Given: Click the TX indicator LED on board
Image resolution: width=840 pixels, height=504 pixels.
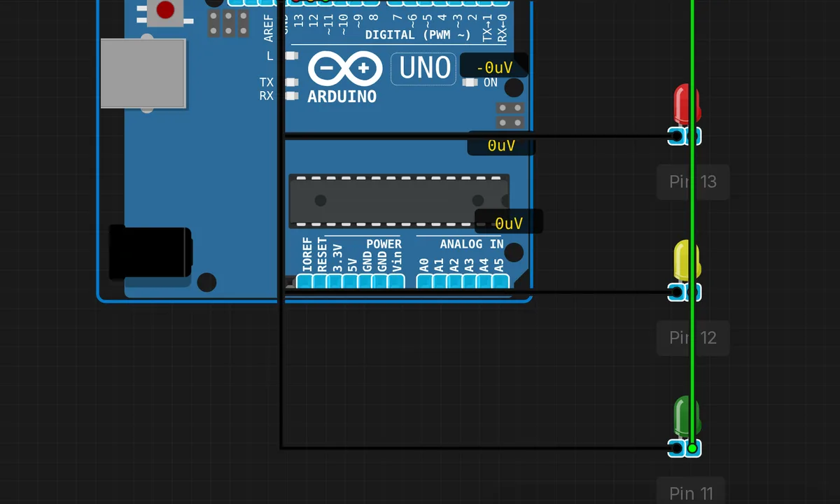Looking at the screenshot, I should pos(292,83).
